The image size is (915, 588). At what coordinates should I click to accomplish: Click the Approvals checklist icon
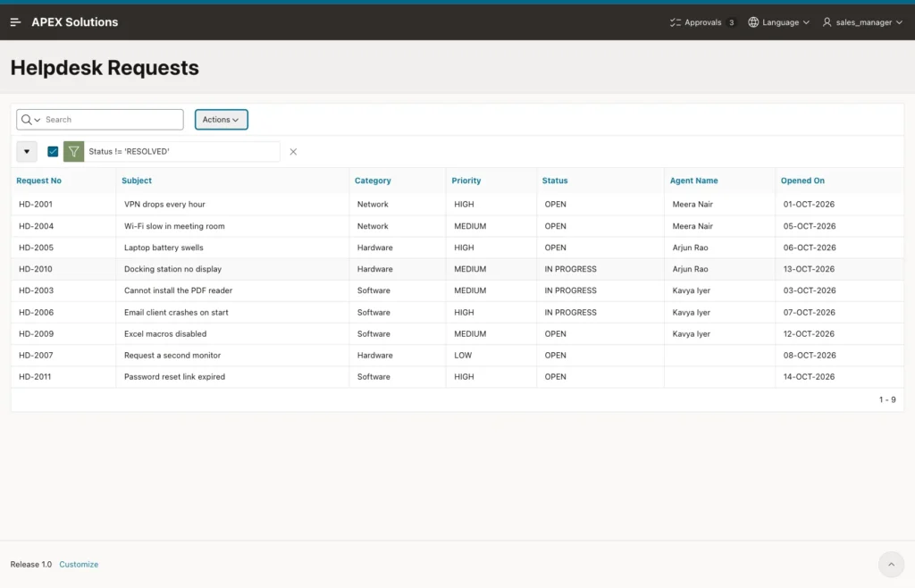676,22
